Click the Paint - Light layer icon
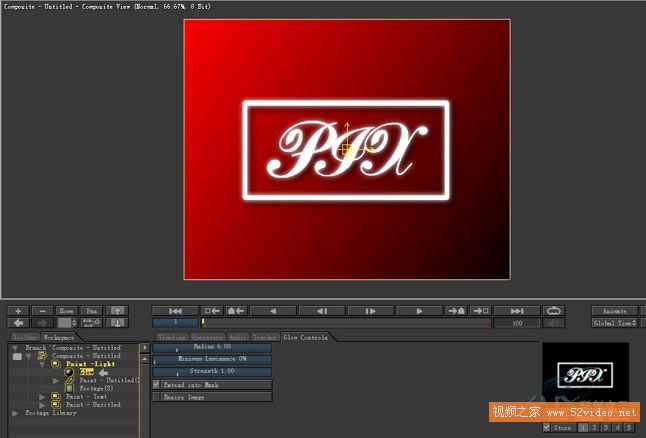The height and width of the screenshot is (438, 646). (x=56, y=364)
